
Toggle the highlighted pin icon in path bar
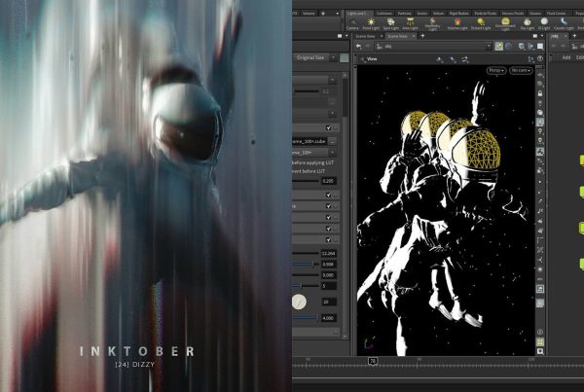coord(498,46)
